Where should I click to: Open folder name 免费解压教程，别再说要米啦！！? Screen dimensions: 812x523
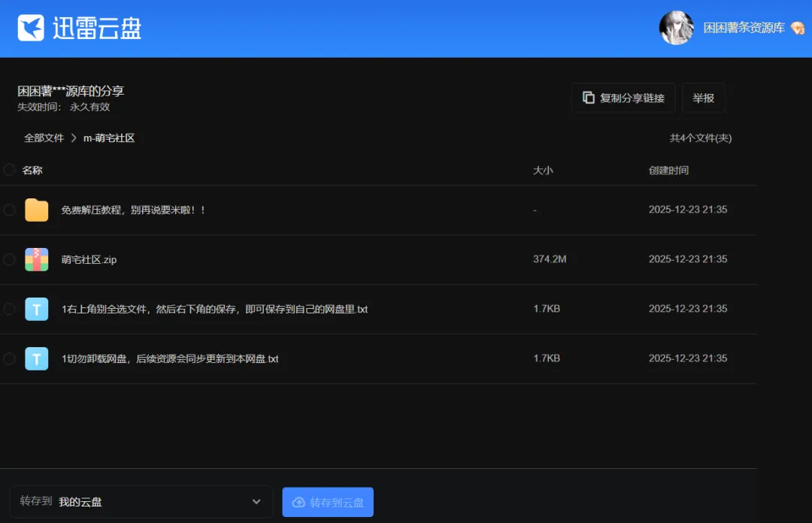(x=134, y=210)
